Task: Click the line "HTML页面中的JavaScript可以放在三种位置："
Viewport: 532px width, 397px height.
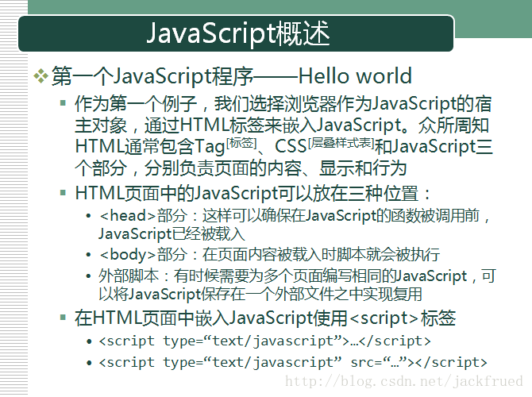Action: tap(253, 194)
